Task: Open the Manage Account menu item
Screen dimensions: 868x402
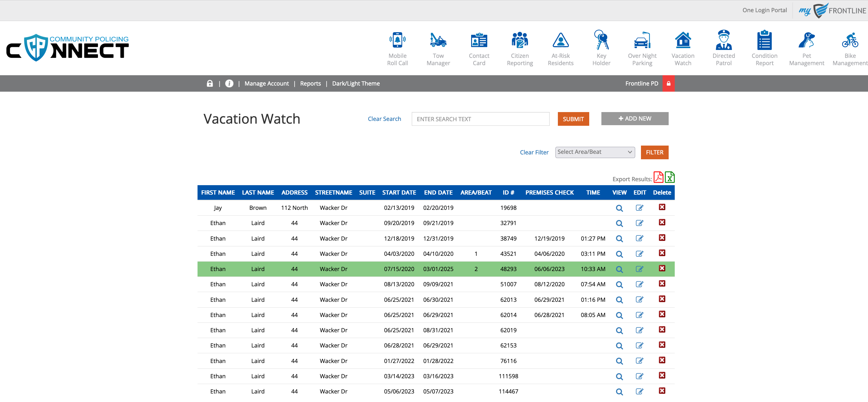Action: click(266, 84)
